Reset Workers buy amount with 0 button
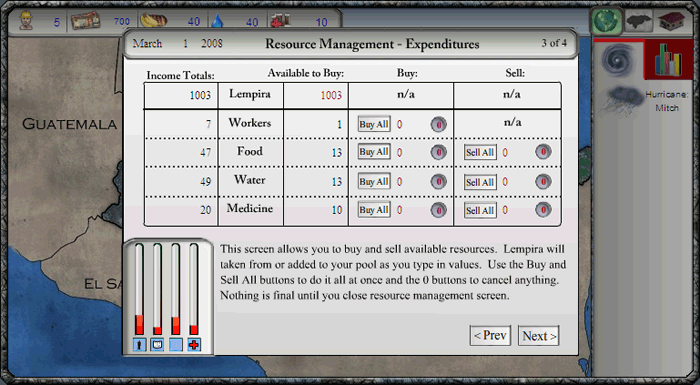 438,125
